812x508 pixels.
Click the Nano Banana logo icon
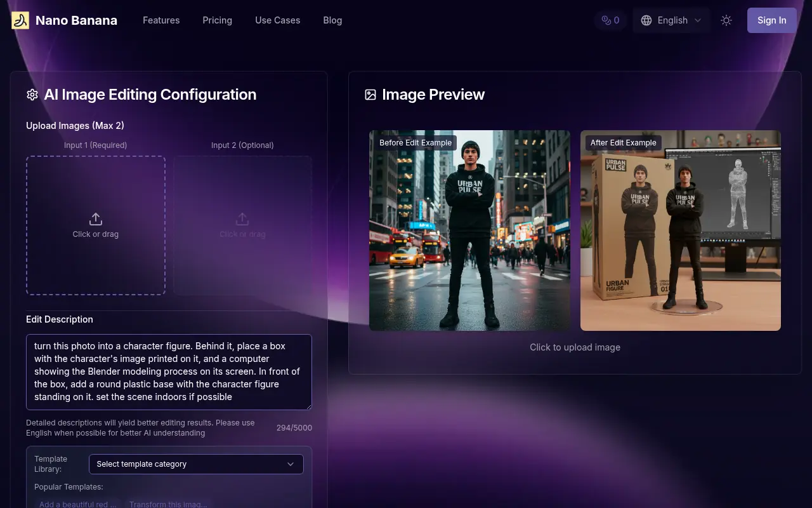pos(20,20)
